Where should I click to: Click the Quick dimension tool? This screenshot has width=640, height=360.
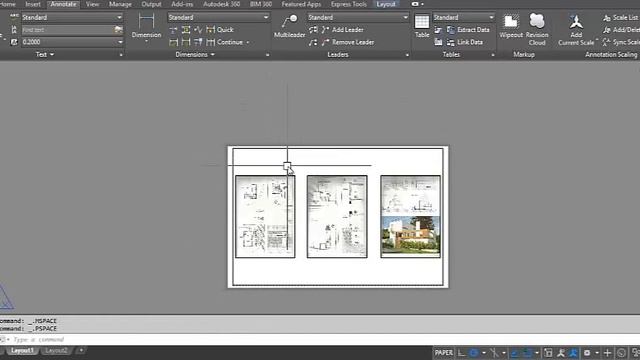pyautogui.click(x=220, y=30)
